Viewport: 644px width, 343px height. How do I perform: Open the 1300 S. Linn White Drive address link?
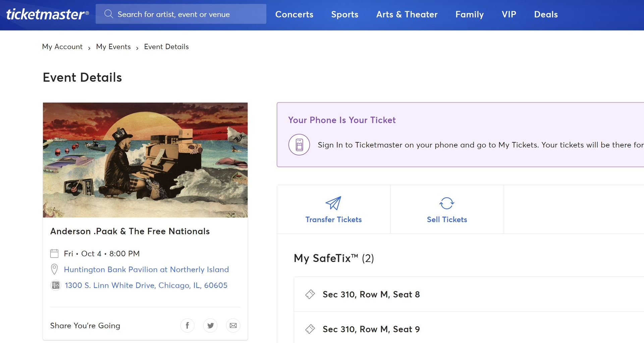[146, 285]
